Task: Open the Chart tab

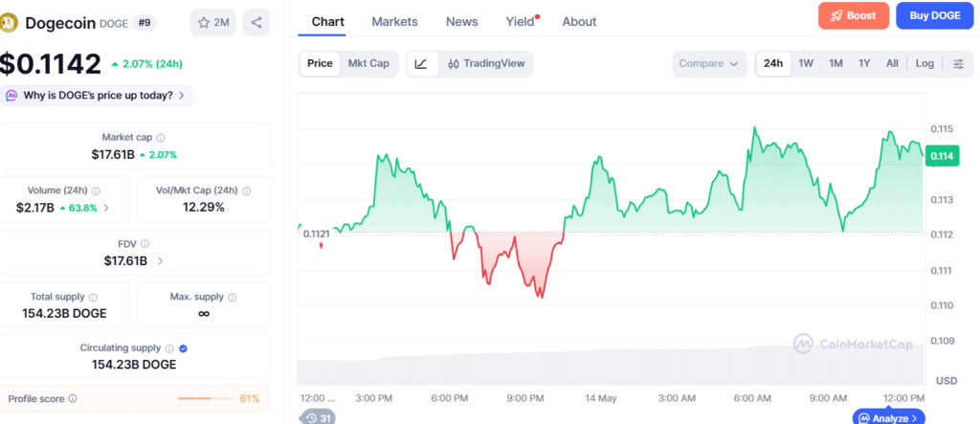Action: click(x=327, y=22)
